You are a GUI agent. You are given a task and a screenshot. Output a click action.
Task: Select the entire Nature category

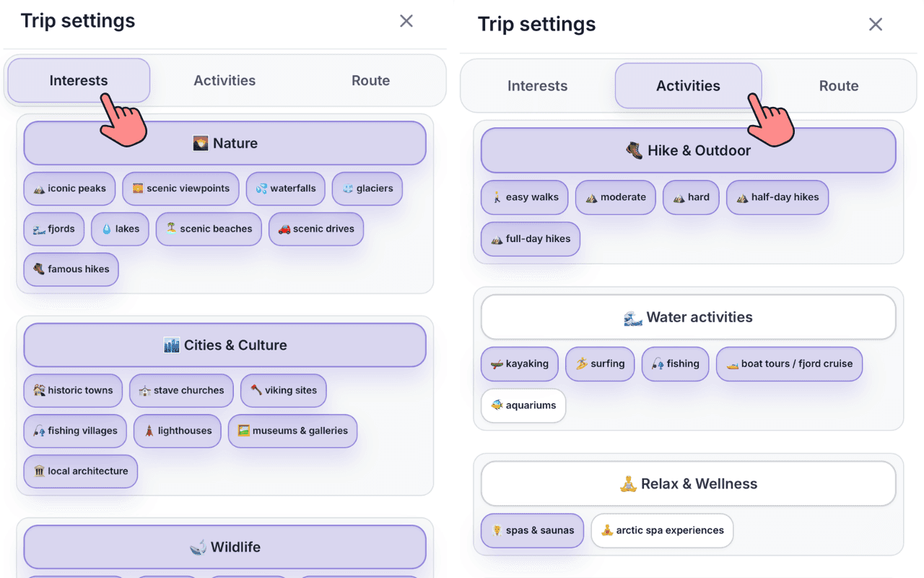[225, 143]
